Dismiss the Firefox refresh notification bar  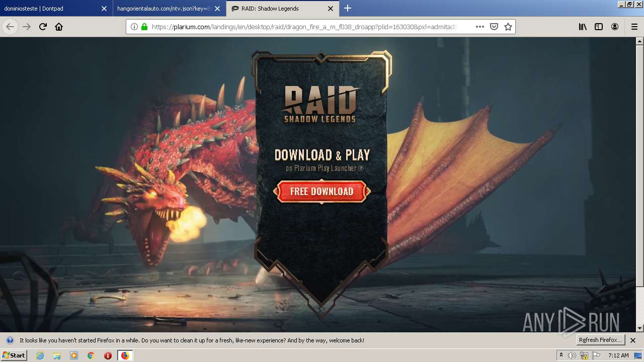(633, 340)
